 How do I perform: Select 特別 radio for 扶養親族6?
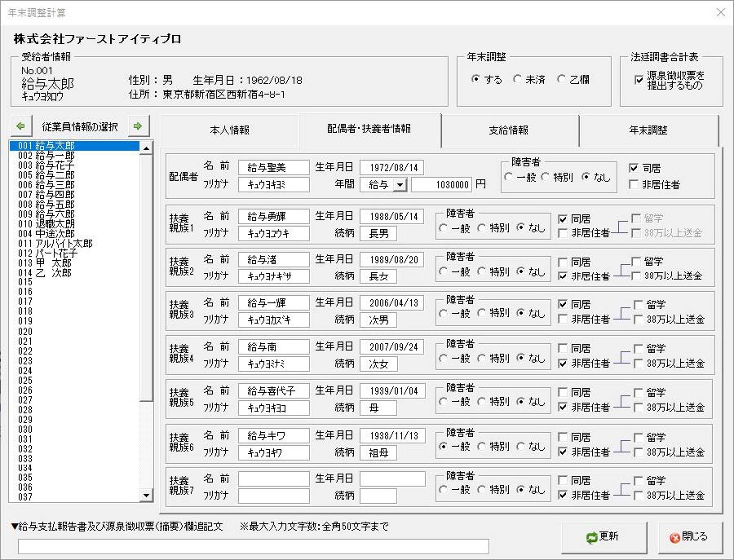(x=493, y=447)
